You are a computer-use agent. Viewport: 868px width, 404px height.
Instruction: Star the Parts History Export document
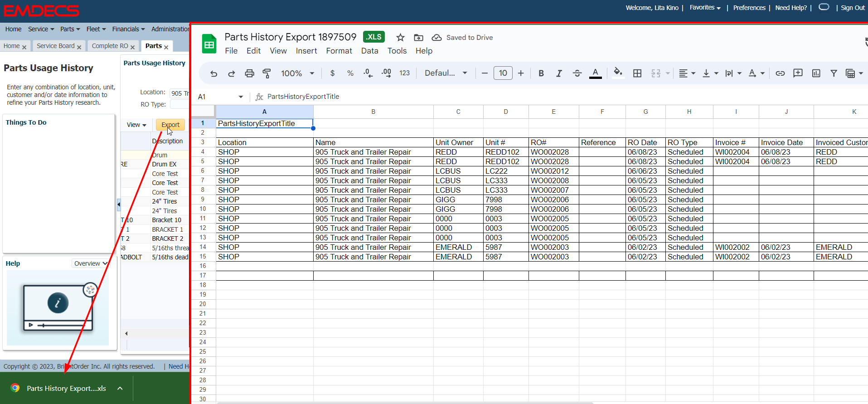(x=400, y=38)
